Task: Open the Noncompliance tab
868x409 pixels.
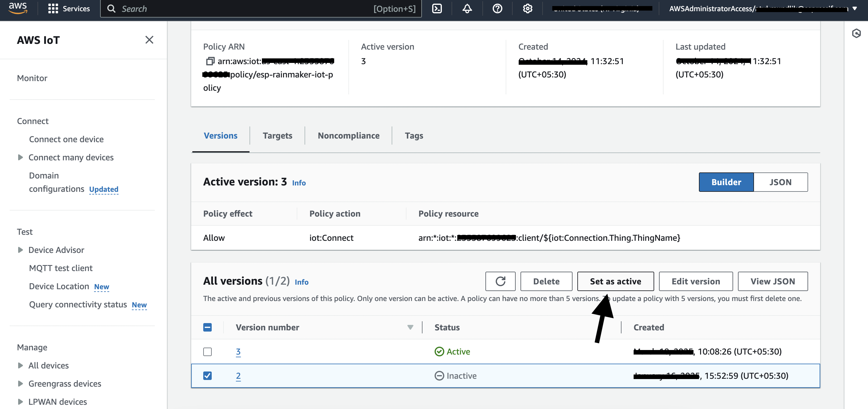Action: pos(348,136)
